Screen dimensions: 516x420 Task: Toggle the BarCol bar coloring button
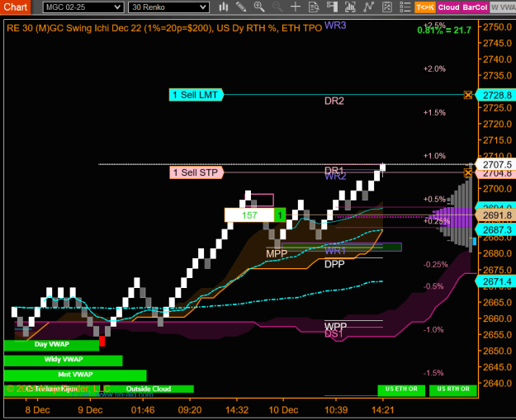(475, 7)
